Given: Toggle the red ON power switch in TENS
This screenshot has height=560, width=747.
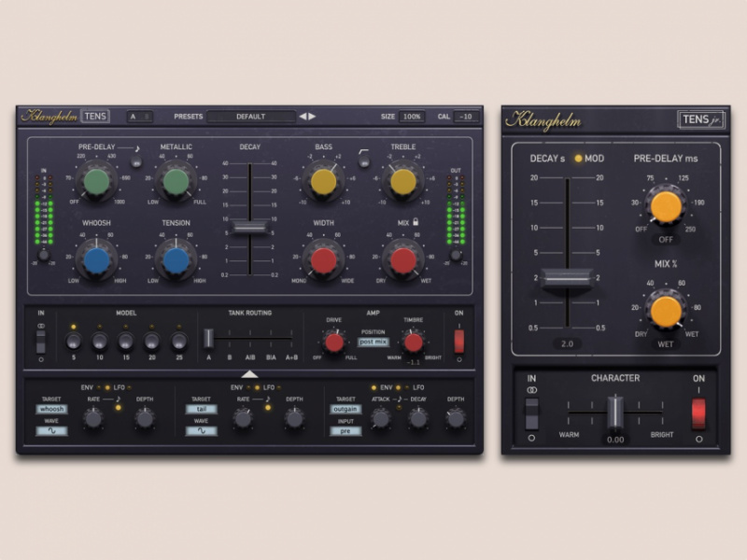Looking at the screenshot, I should (458, 342).
